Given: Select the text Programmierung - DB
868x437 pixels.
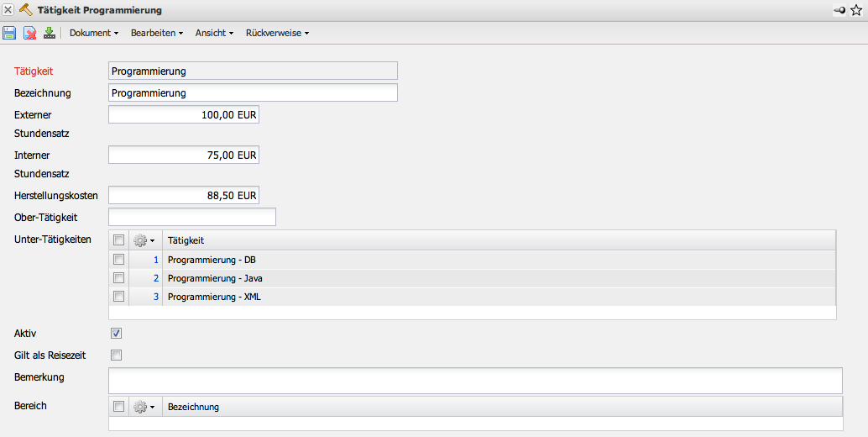Looking at the screenshot, I should click(x=212, y=259).
